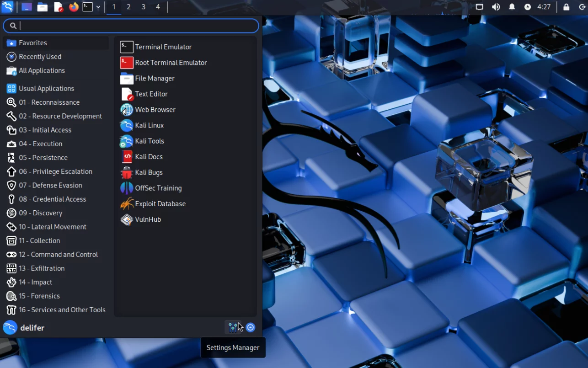Open the Kali applications menu button
Viewport: 588px width, 368px height.
[x=7, y=7]
